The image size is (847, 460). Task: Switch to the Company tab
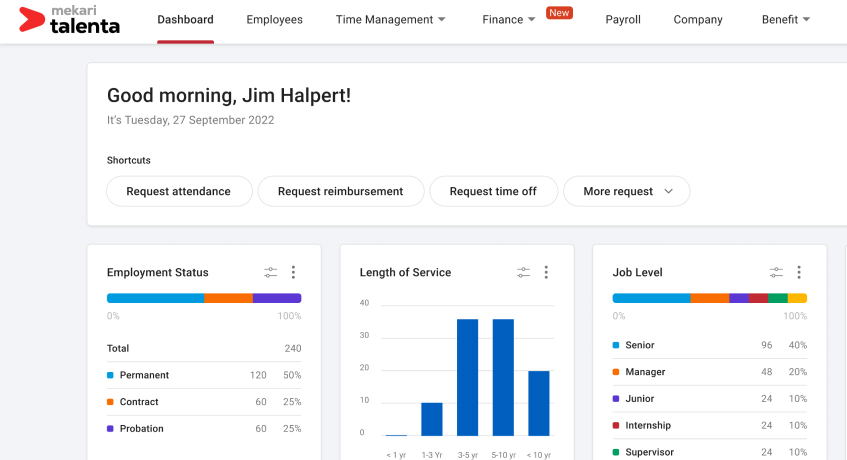pyautogui.click(x=698, y=20)
